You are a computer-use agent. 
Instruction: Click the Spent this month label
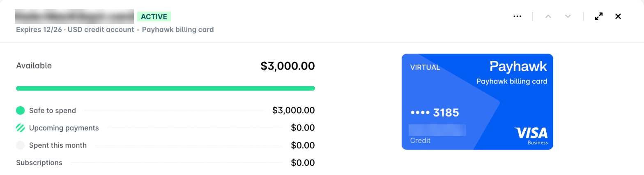(x=58, y=145)
